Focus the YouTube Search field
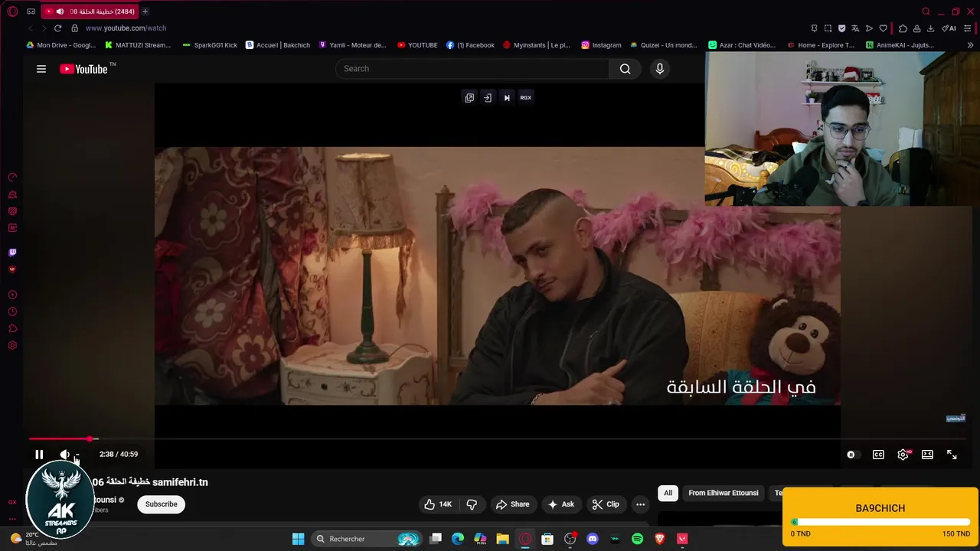 472,69
